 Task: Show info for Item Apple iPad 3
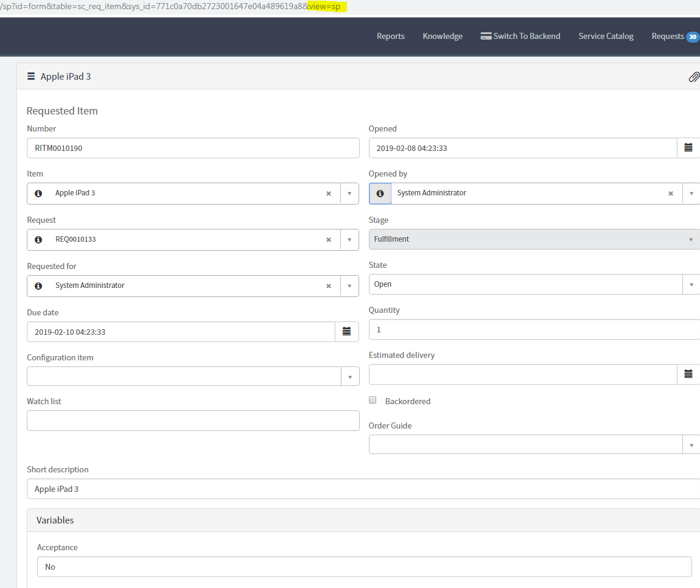(38, 194)
